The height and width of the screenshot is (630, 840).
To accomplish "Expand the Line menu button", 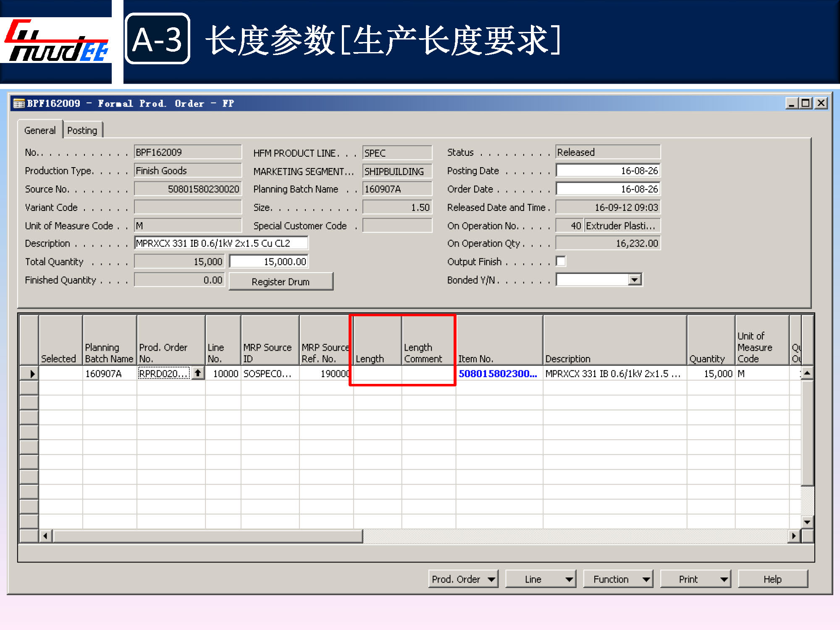I will (541, 579).
